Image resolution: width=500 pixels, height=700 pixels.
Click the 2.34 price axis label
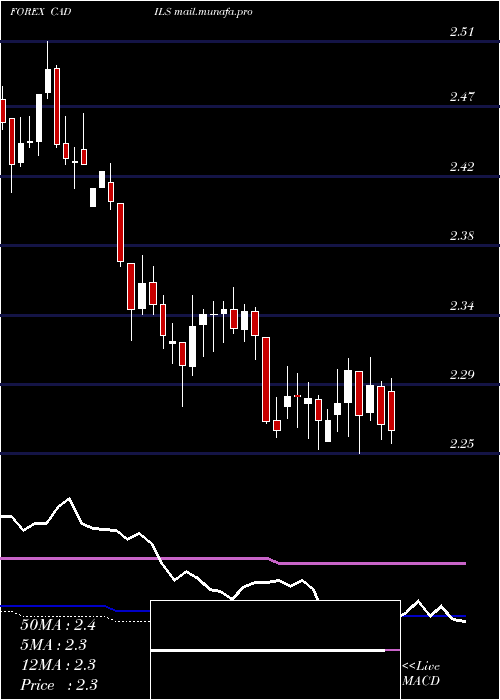462,306
